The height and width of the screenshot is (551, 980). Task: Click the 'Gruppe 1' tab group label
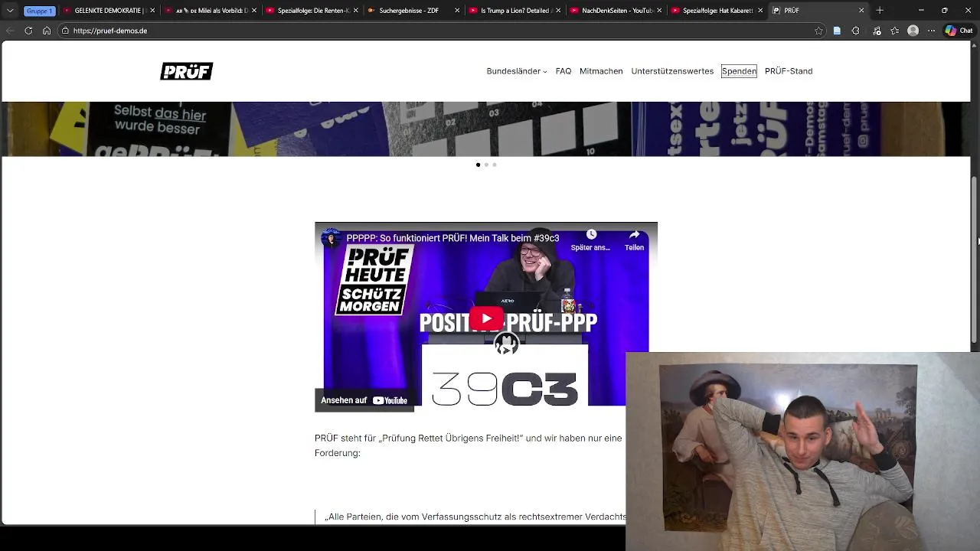(x=39, y=11)
